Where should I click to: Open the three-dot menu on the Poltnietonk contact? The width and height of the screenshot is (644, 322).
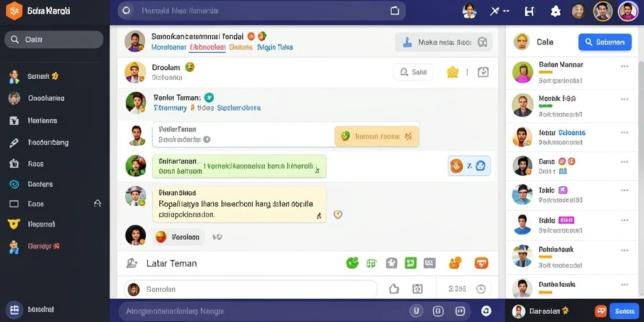tap(625, 250)
